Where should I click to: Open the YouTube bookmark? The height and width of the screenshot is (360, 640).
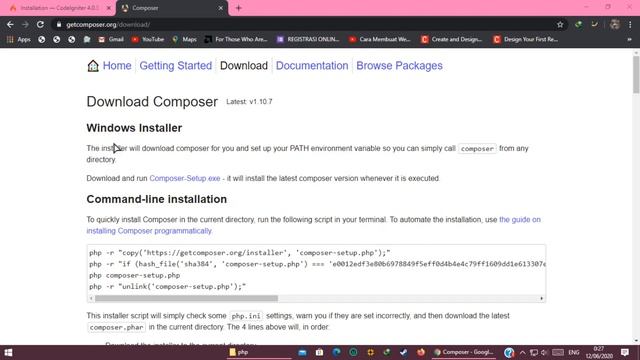tap(148, 40)
